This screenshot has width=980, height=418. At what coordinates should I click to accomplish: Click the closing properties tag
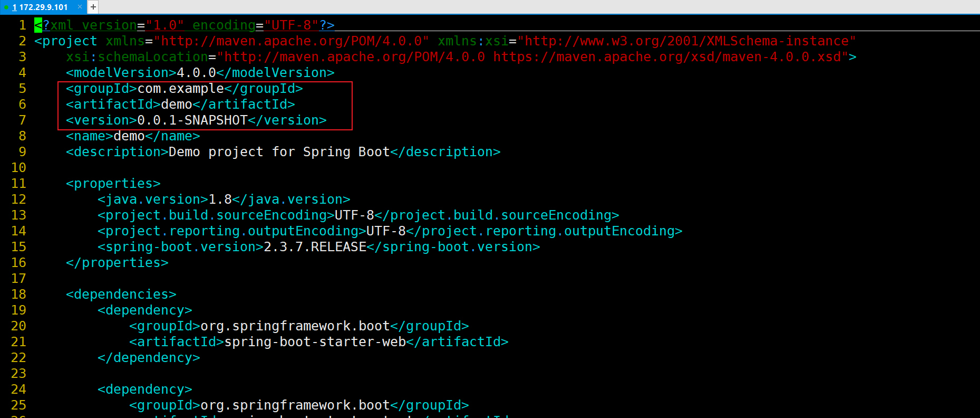[117, 263]
